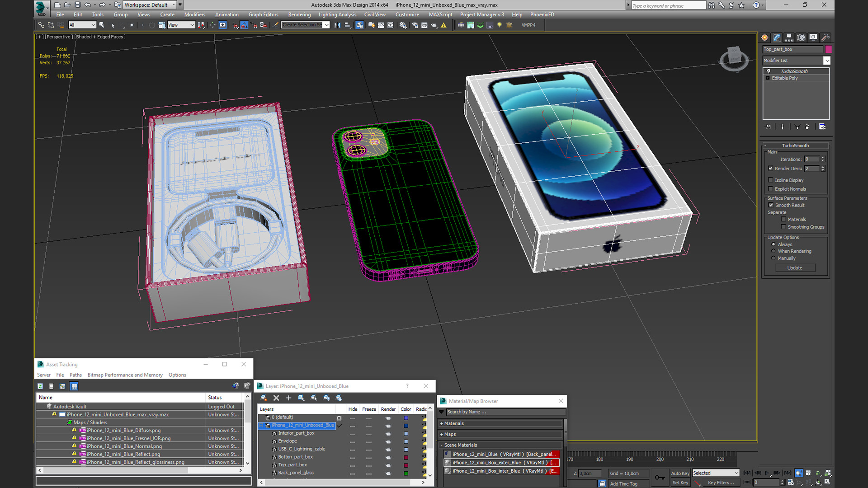Open the Hierarchy command panel tab
This screenshot has height=488, width=868.
[x=789, y=38]
